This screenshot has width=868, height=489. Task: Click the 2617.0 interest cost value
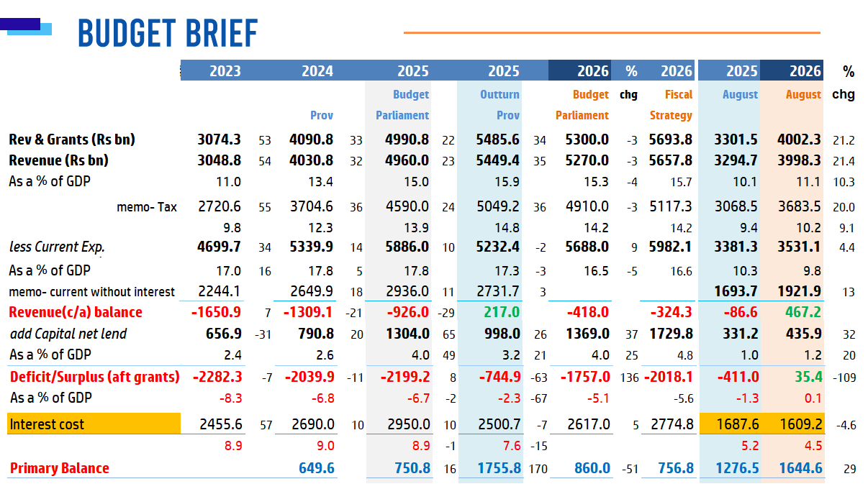click(x=589, y=424)
